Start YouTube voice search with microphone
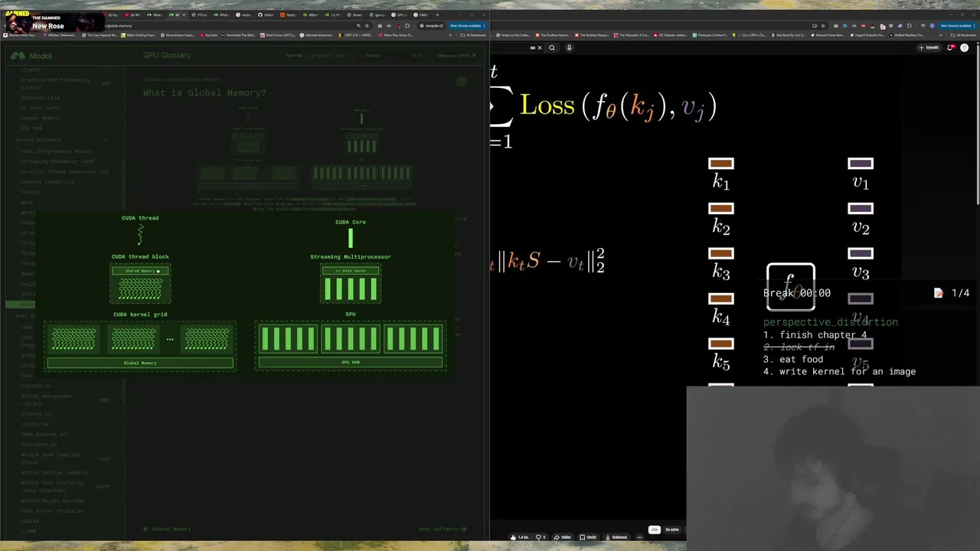Viewport: 980px width, 551px height. click(x=569, y=47)
